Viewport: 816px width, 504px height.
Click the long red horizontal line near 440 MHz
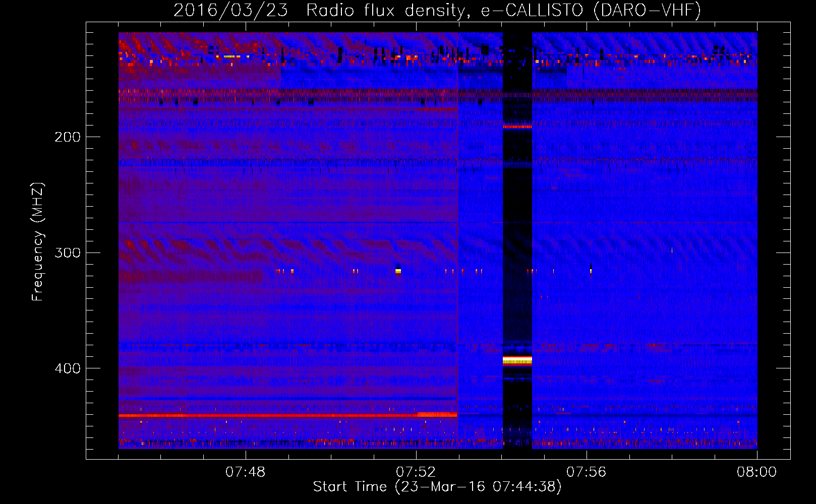click(287, 415)
